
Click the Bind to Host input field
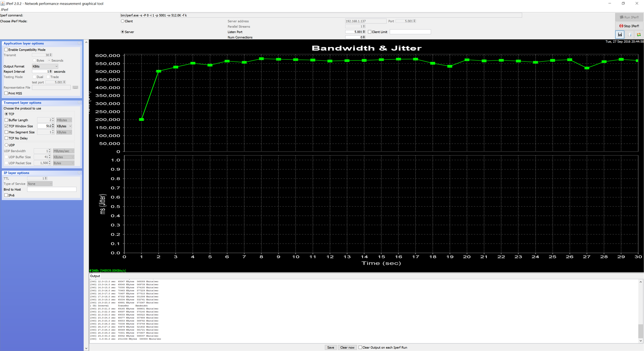point(52,189)
